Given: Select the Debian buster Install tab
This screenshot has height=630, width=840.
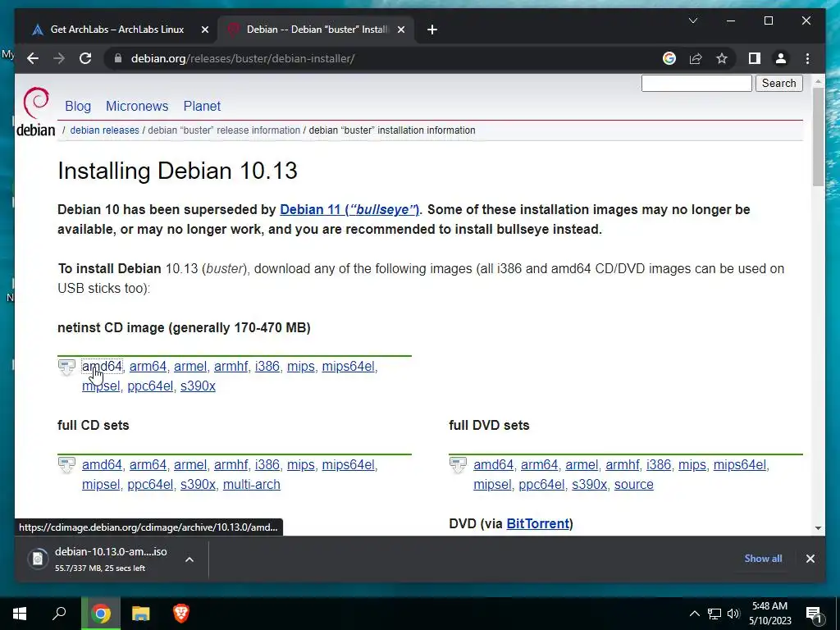Looking at the screenshot, I should (317, 30).
